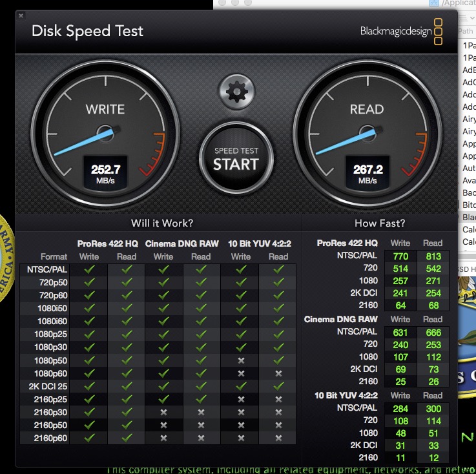The height and width of the screenshot is (474, 476).
Task: Click the "720p60" format row label
Action: pyautogui.click(x=53, y=295)
